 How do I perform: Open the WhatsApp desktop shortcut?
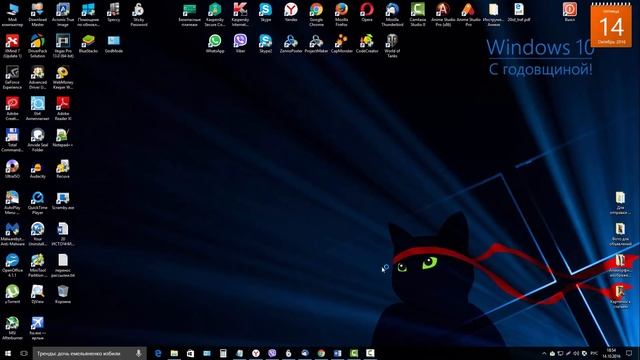tap(215, 44)
